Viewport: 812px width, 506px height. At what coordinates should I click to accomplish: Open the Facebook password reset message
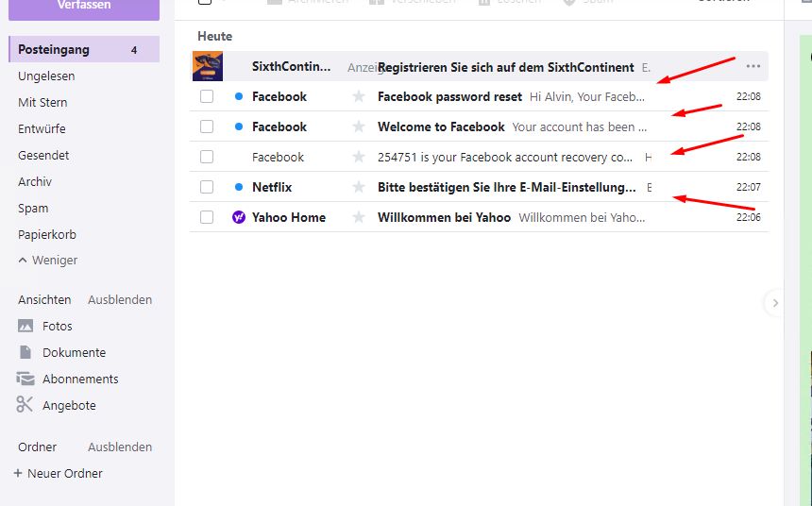[449, 96]
